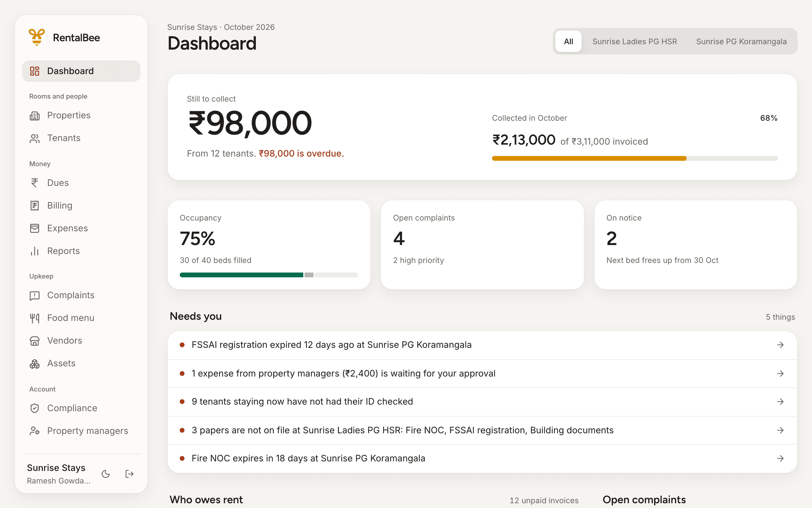
Task: Click the 2 high priority text
Action: [x=419, y=260]
